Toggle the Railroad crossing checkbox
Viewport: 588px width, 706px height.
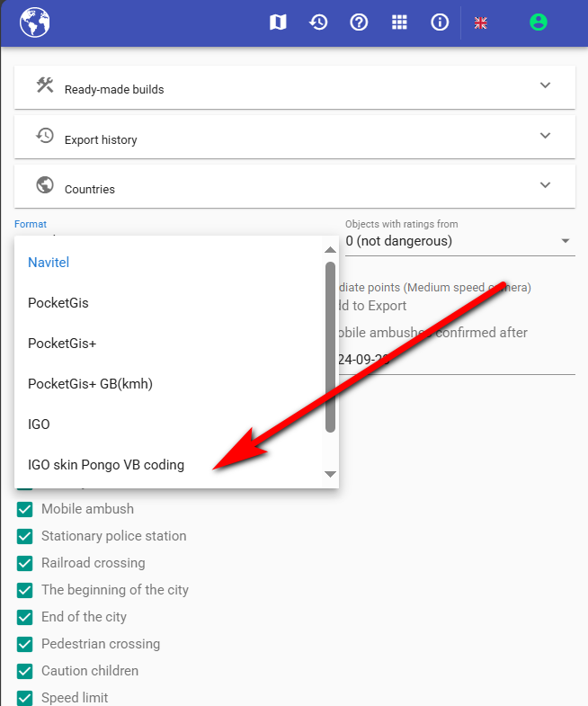pyautogui.click(x=25, y=563)
